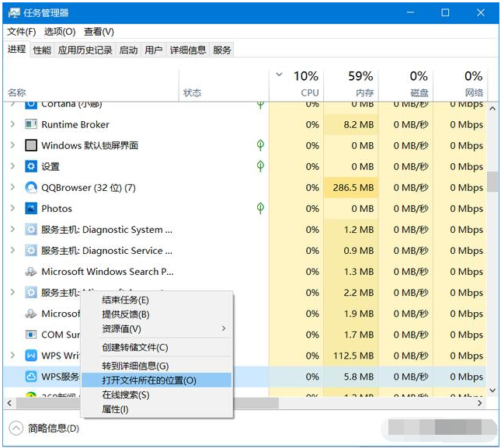Switch to the 启动 tab
This screenshot has height=448, width=501.
click(128, 50)
